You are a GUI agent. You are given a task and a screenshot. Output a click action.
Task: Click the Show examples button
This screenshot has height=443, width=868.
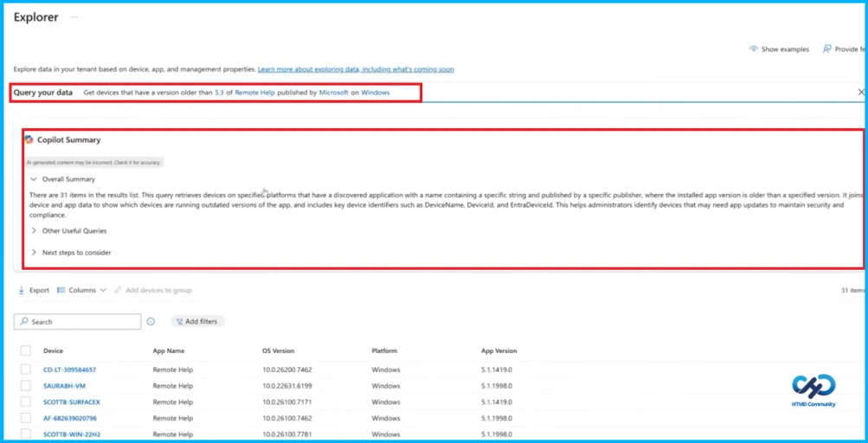pos(779,49)
